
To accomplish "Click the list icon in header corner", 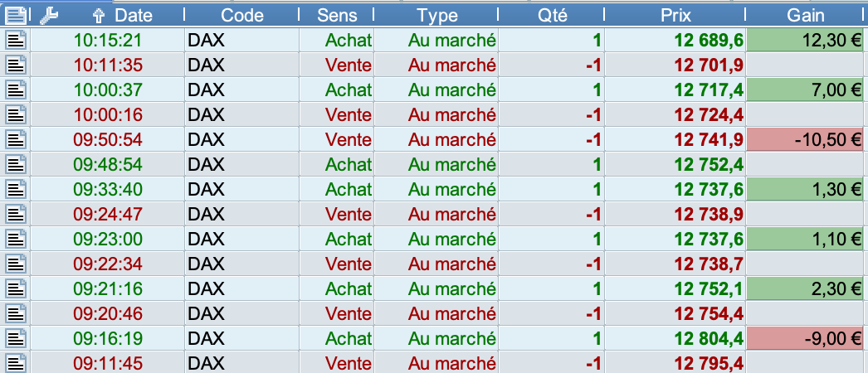I will click(16, 15).
